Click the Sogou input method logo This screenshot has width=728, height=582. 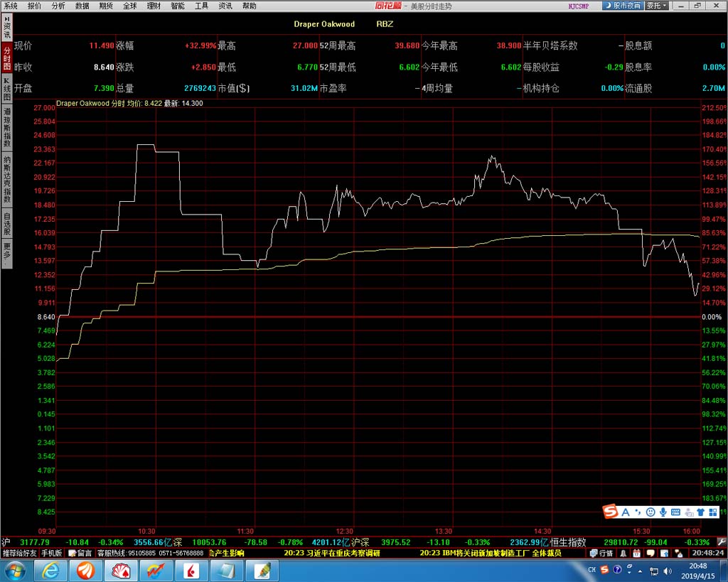611,512
